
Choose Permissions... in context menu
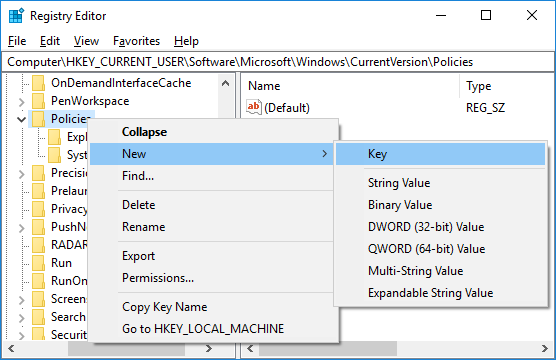coord(158,278)
